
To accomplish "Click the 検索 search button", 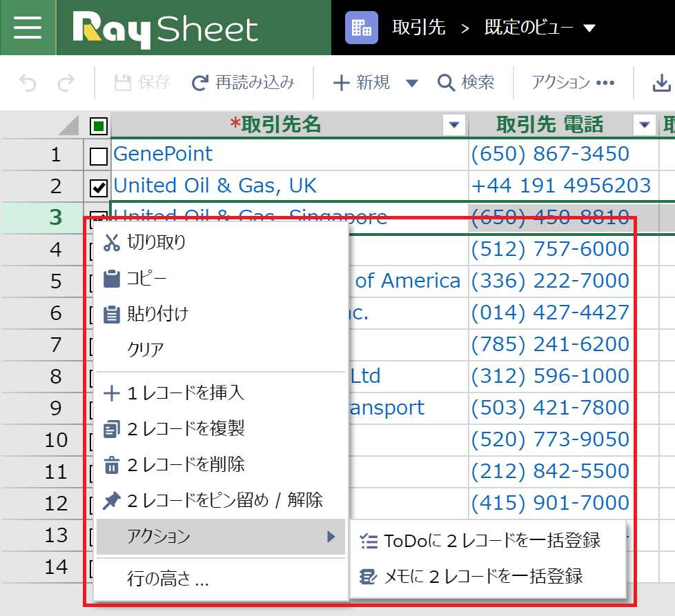I will click(x=466, y=82).
